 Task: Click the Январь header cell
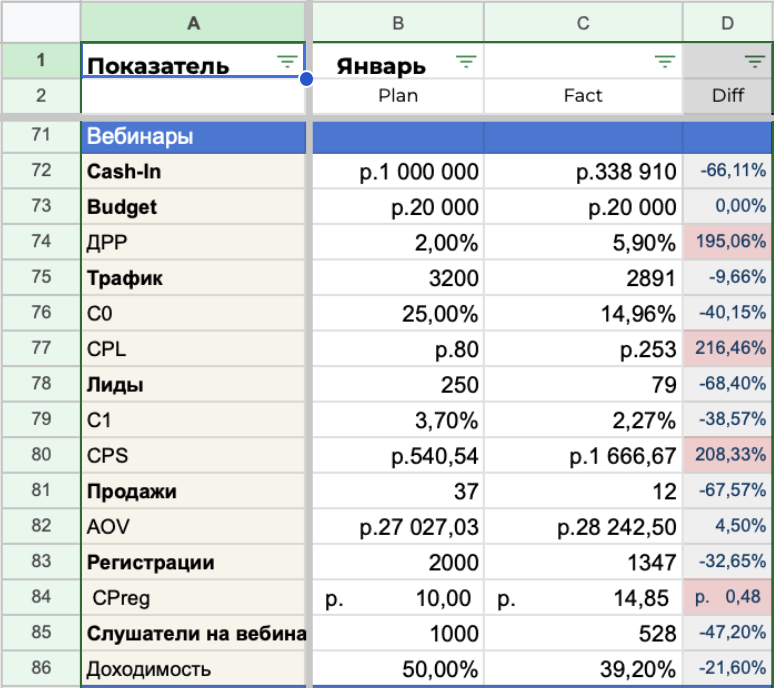[x=398, y=61]
